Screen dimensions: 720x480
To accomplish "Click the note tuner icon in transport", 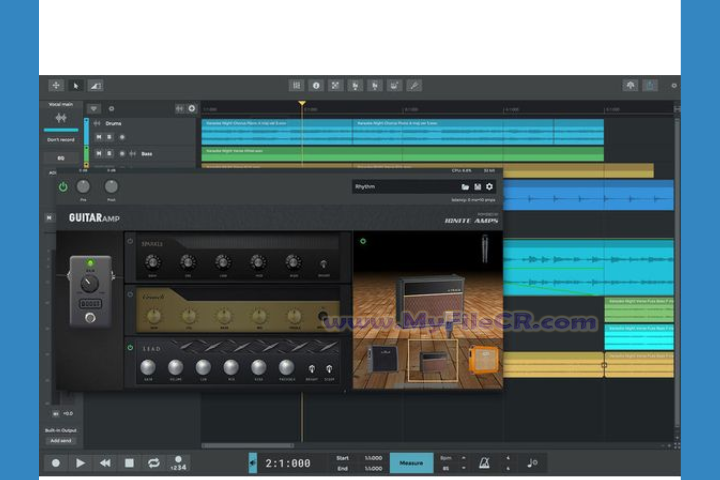I will (532, 463).
